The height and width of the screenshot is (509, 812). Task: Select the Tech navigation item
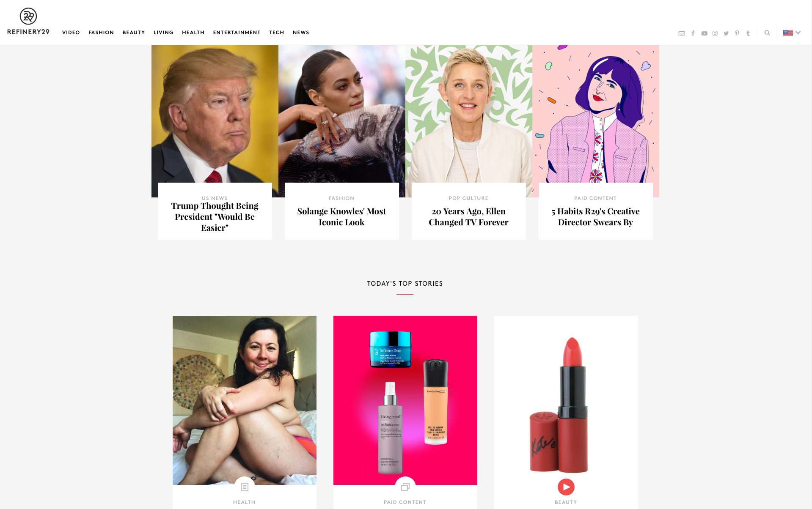point(276,33)
